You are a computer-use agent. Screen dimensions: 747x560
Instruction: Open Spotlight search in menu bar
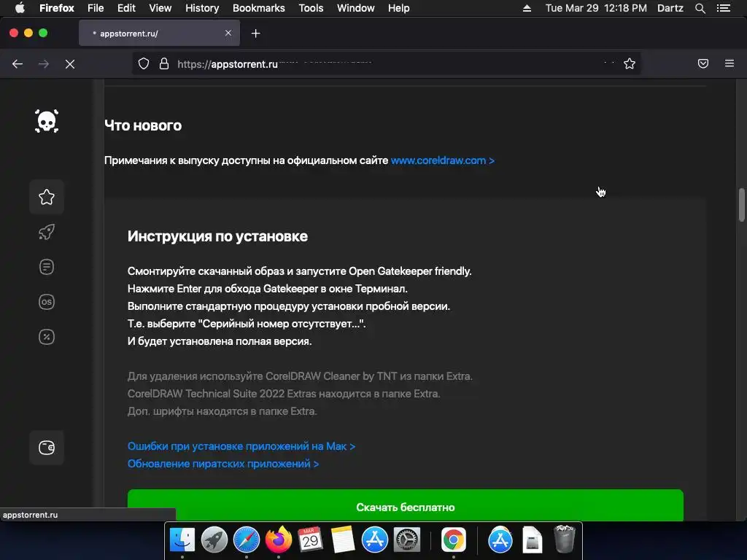[x=700, y=8]
